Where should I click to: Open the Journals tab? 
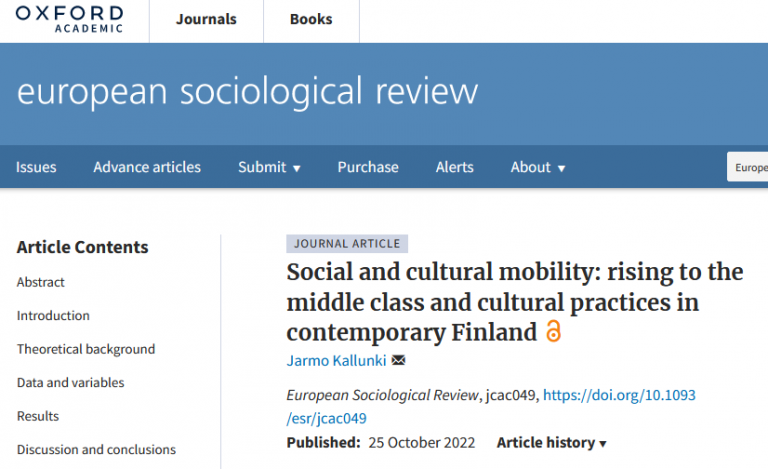tap(206, 19)
